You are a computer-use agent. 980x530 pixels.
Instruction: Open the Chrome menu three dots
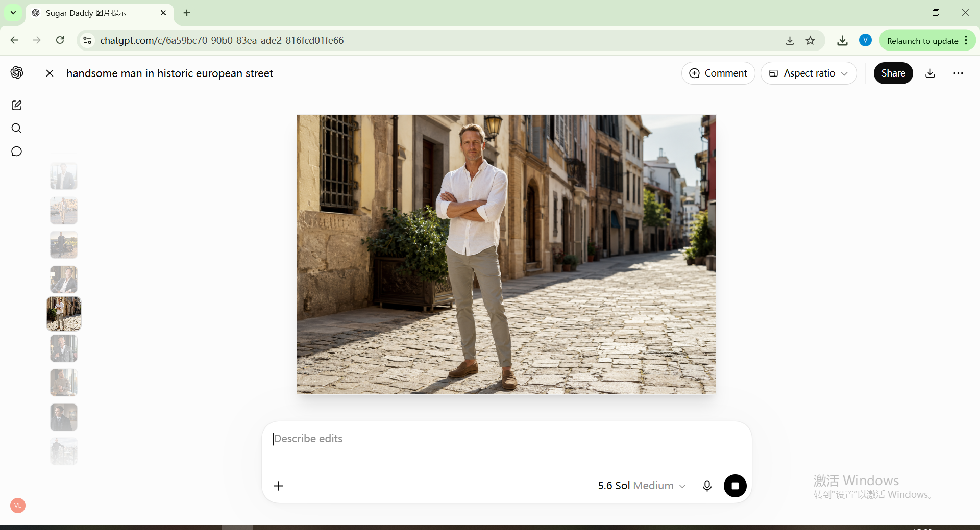click(966, 41)
